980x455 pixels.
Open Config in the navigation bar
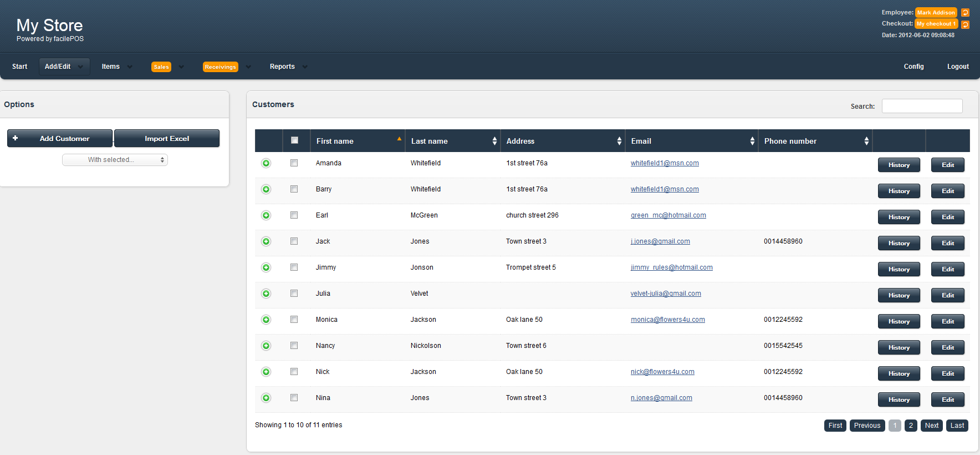pyautogui.click(x=913, y=67)
